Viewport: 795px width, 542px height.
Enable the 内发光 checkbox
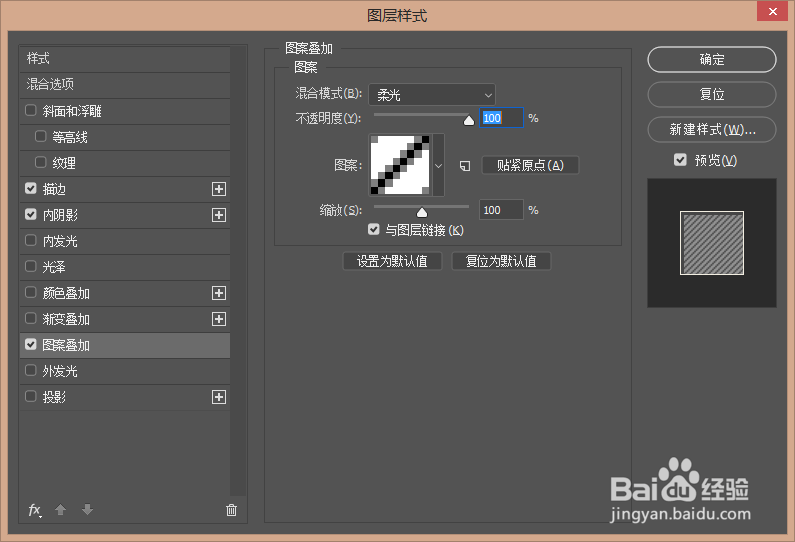(x=31, y=240)
